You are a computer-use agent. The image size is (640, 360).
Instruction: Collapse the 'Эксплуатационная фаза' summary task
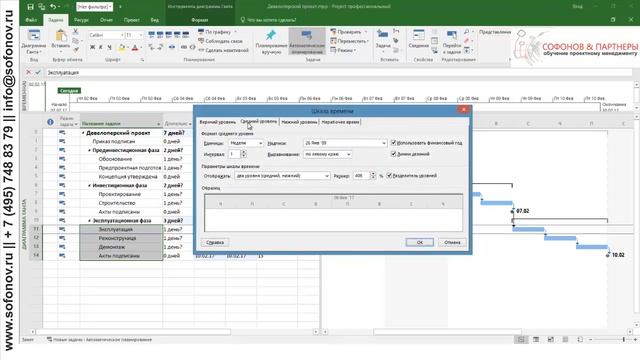89,221
